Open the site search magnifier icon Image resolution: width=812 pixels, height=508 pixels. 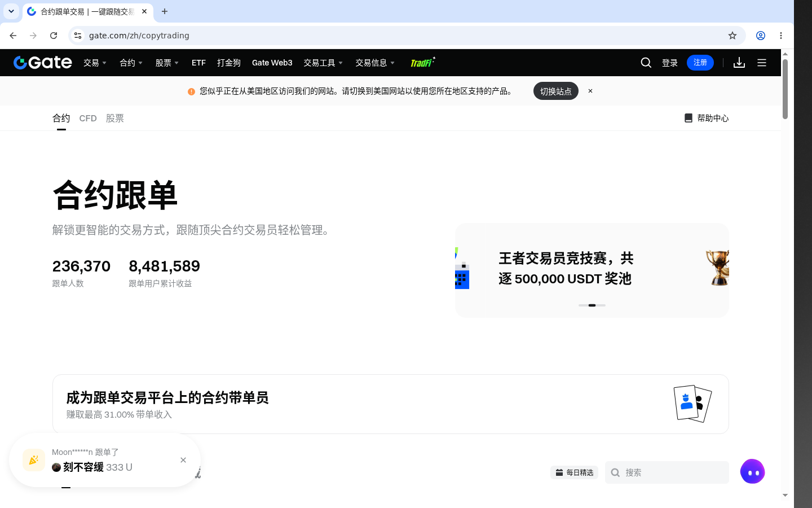point(646,63)
